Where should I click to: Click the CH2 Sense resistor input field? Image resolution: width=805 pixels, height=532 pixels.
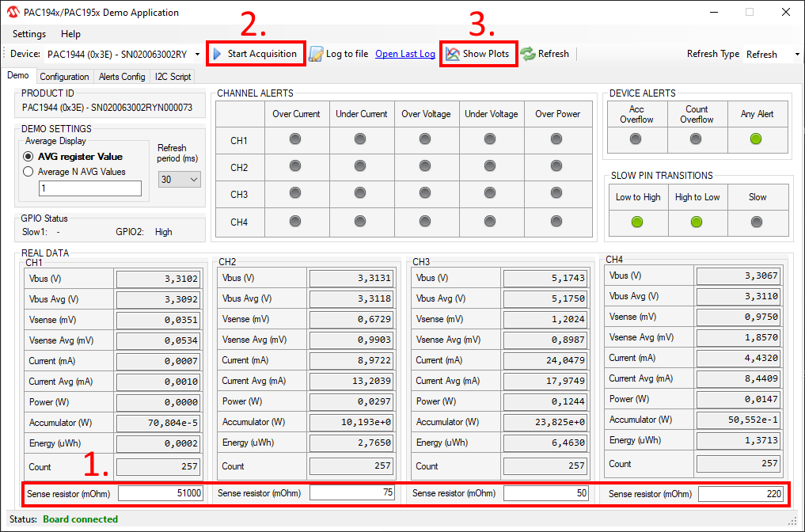click(x=352, y=492)
